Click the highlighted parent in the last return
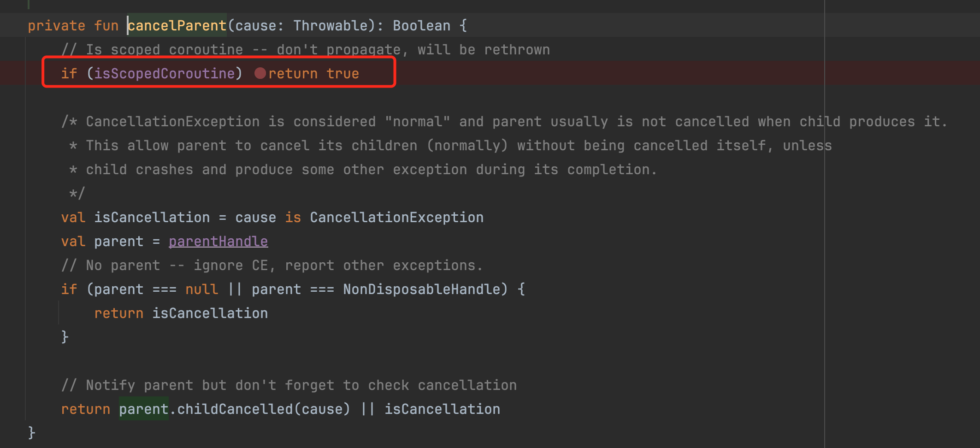 click(143, 409)
